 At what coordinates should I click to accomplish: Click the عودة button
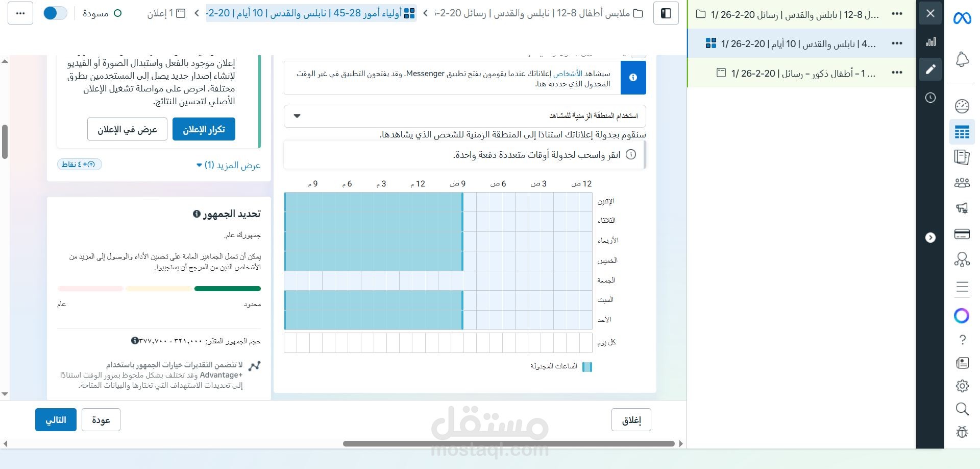tap(101, 420)
